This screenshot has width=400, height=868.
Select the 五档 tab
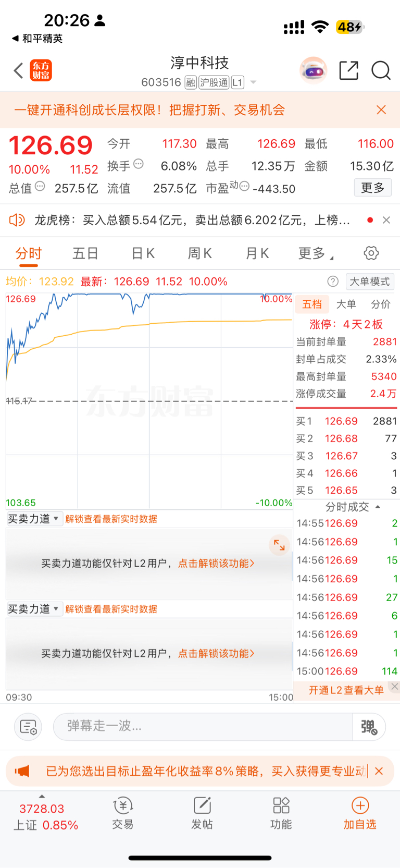tap(312, 304)
